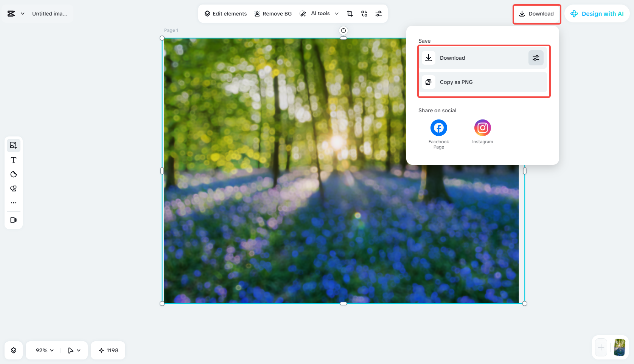The image size is (634, 364).
Task: Select the Text tool in sidebar
Action: [x=14, y=160]
